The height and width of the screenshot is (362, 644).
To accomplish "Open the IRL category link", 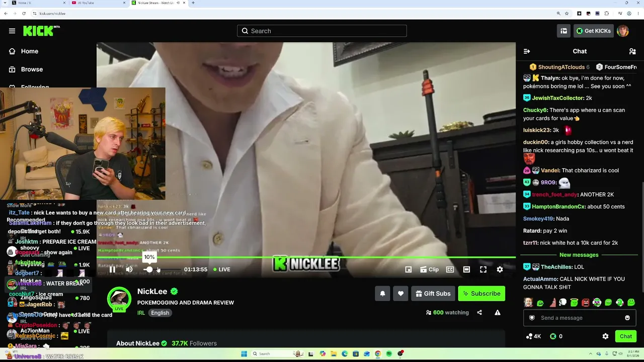I will (x=141, y=313).
